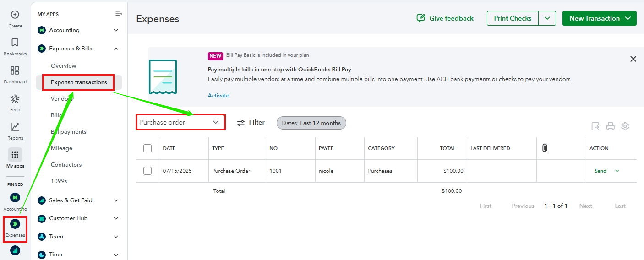Open the Purchase order type dropdown

(180, 122)
